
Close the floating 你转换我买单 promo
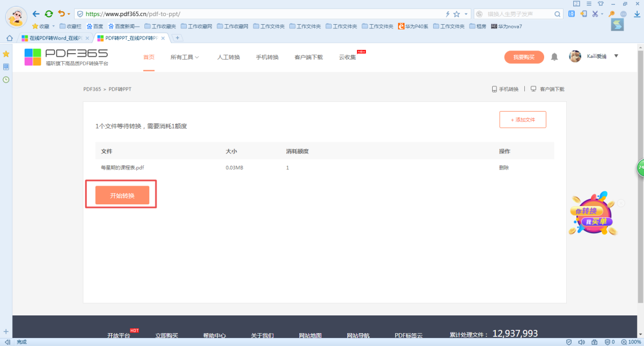[x=621, y=203]
